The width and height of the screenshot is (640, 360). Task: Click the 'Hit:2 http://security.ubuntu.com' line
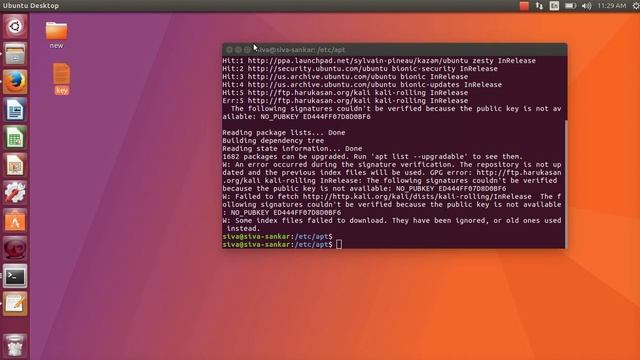point(360,69)
